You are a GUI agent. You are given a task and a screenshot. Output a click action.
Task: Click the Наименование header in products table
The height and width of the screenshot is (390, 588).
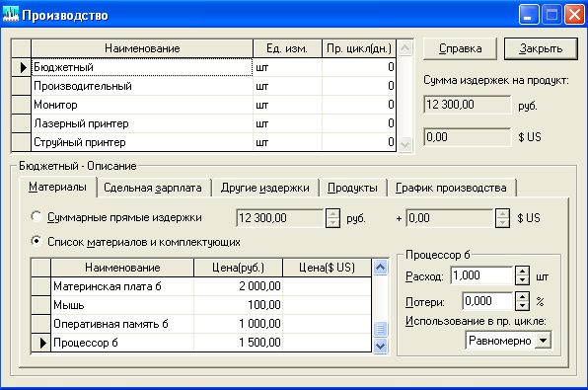142,48
